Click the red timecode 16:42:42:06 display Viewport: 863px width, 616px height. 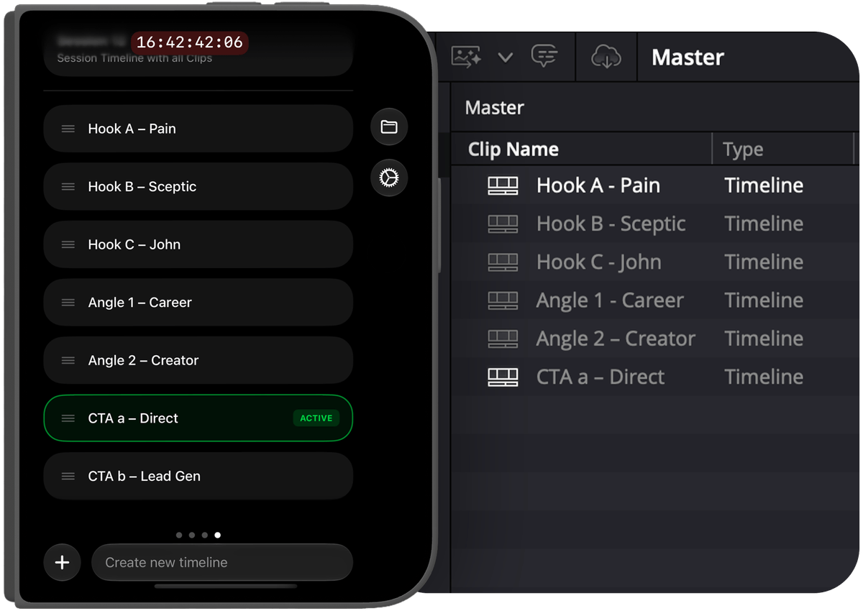(x=190, y=42)
